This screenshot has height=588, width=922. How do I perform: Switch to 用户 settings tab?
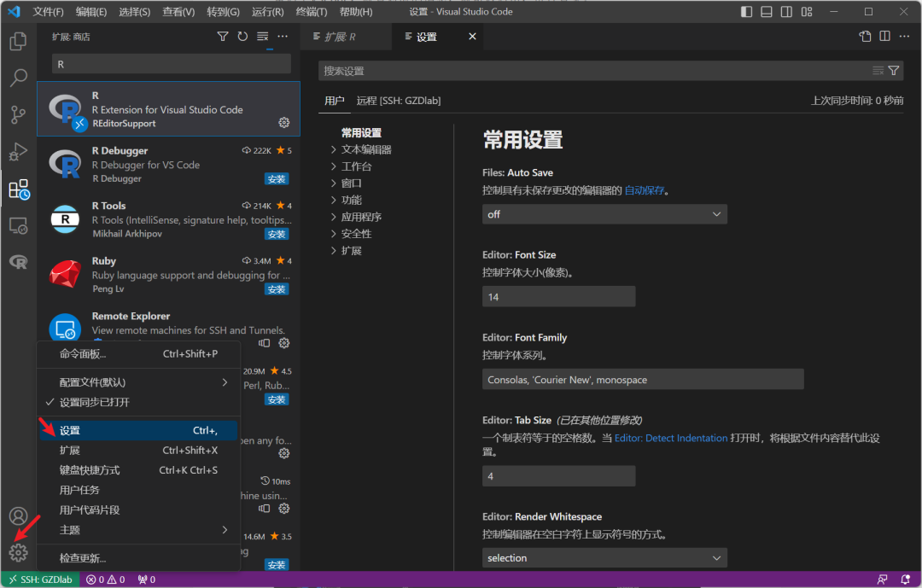(x=335, y=101)
